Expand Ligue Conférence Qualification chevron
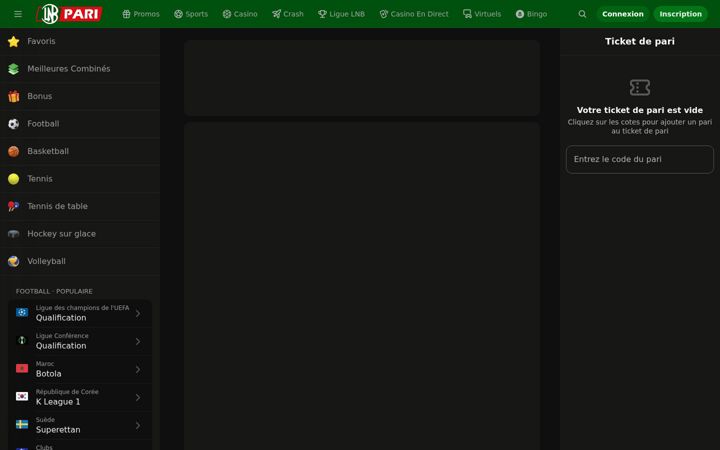 click(138, 341)
